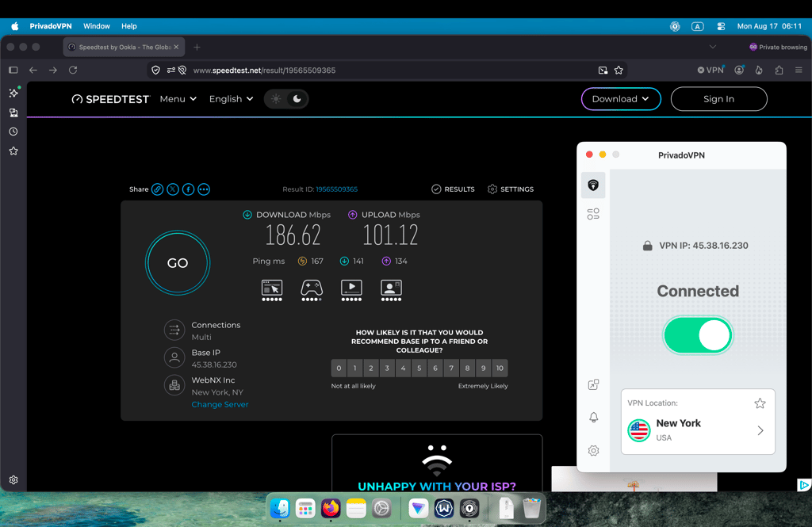Image resolution: width=812 pixels, height=527 pixels.
Task: Click the gaming controller experience icon
Action: click(x=312, y=290)
